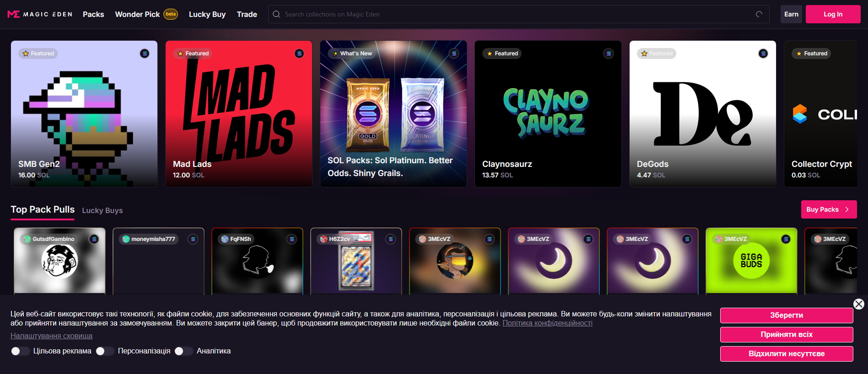The image size is (868, 374).
Task: Close the cookie banner with X
Action: (859, 304)
